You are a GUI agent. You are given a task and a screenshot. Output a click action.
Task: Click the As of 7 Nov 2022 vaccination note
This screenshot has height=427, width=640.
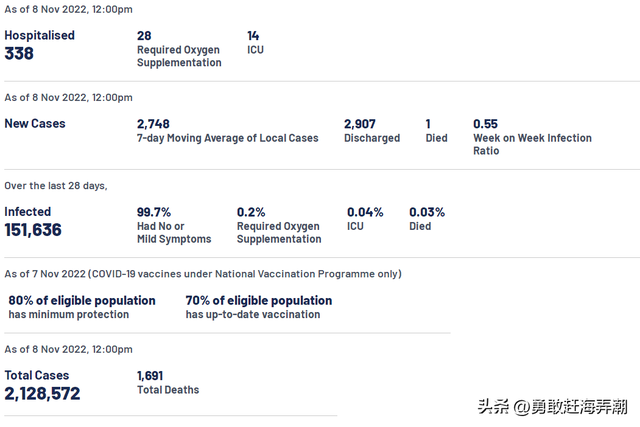pyautogui.click(x=203, y=274)
